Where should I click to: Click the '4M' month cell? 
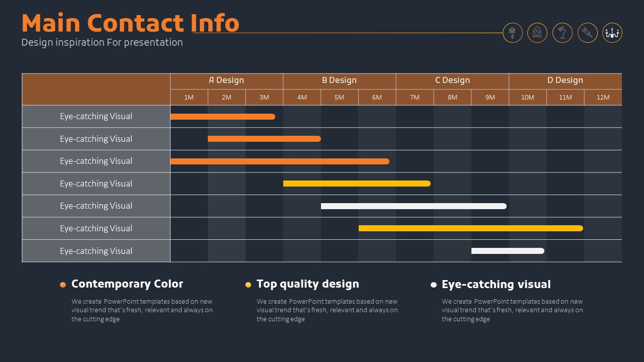[x=302, y=97]
